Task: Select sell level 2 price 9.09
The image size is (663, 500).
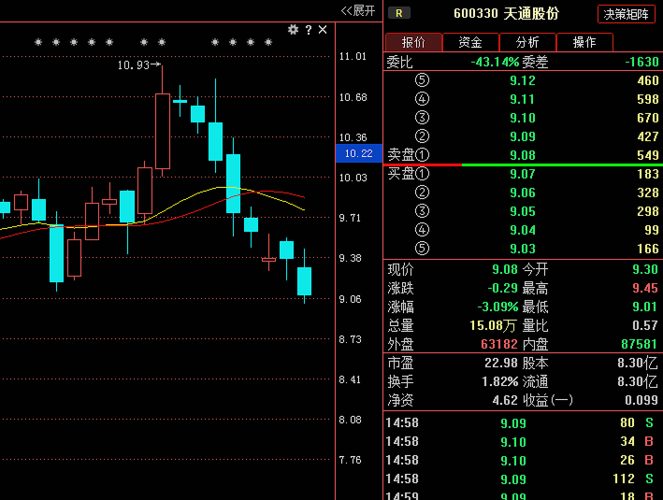Action: (523, 137)
